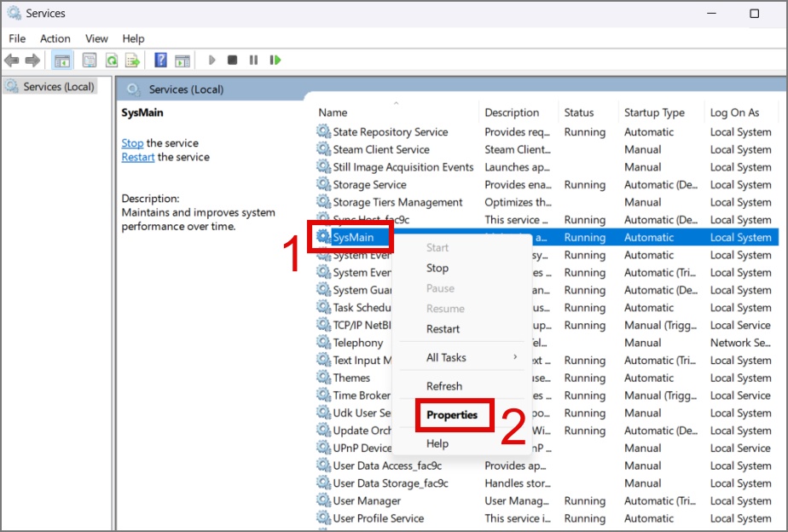The image size is (788, 532).
Task: Click gear icon of Themes service
Action: tap(323, 378)
